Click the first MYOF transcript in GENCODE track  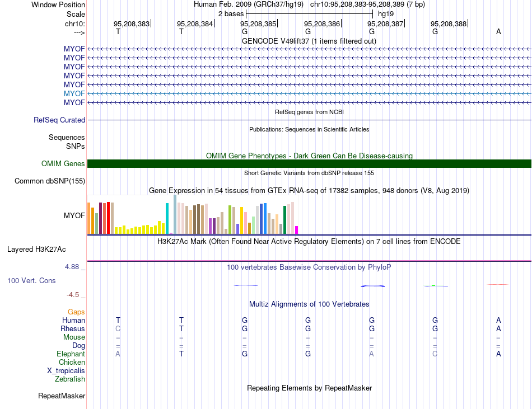(x=309, y=49)
